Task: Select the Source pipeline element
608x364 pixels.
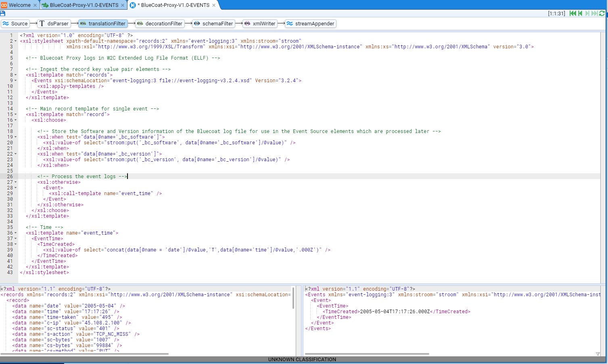Action: click(15, 24)
